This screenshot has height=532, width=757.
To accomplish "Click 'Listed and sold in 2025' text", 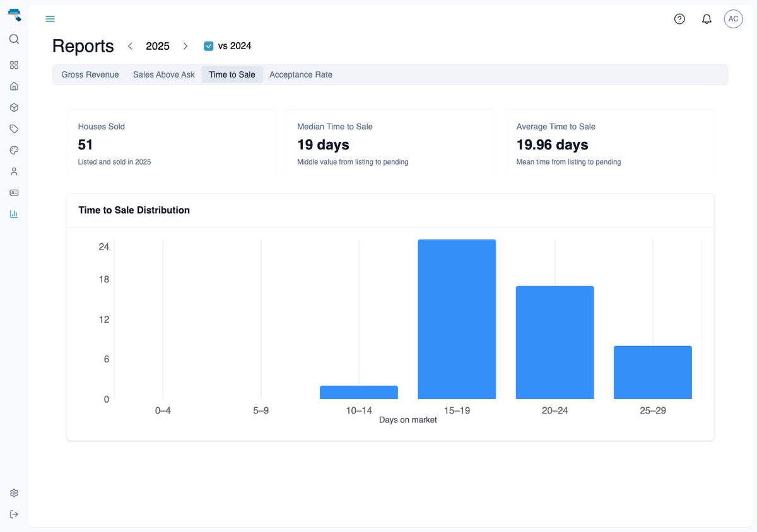I will [114, 162].
